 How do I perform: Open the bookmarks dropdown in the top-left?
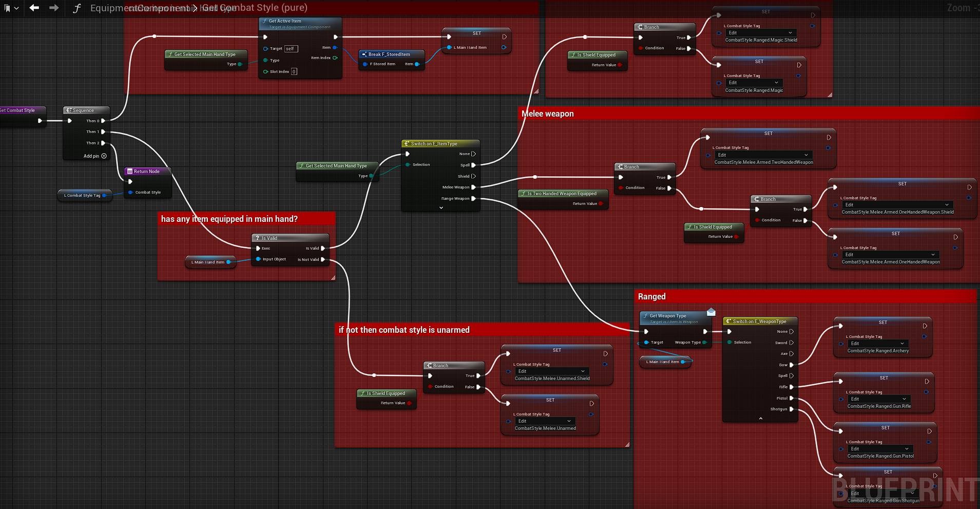pos(10,8)
